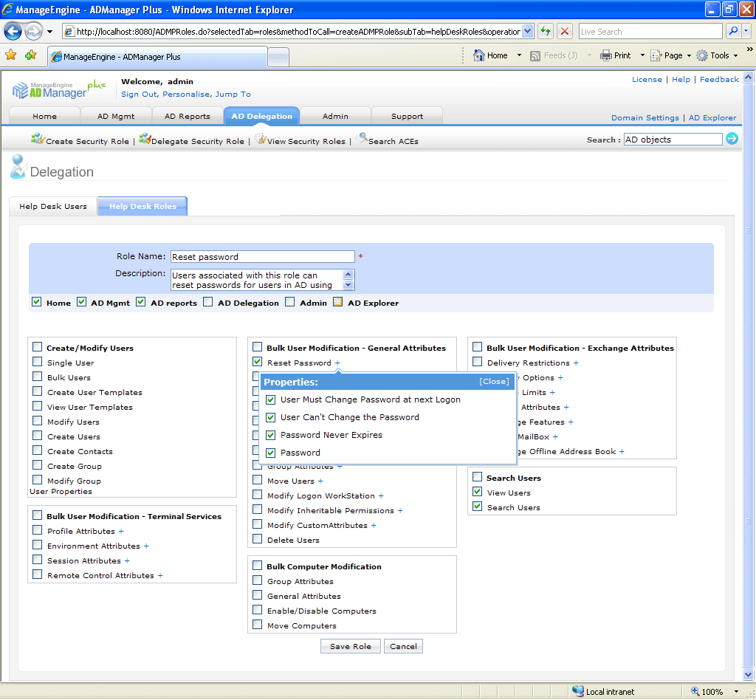Click the green search go arrow
This screenshot has height=700, width=756.
click(x=732, y=139)
